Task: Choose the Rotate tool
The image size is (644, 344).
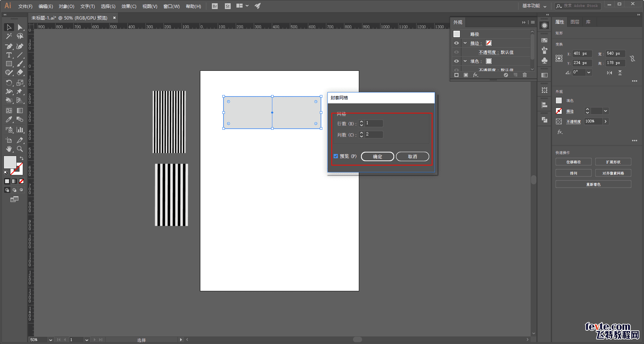Action: [x=9, y=83]
